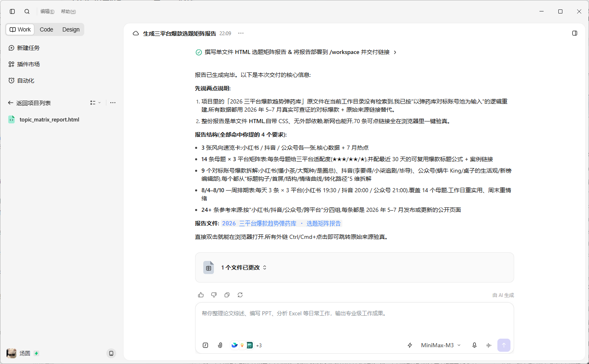Switch to the Code tab
This screenshot has width=589, height=364.
coord(46,29)
